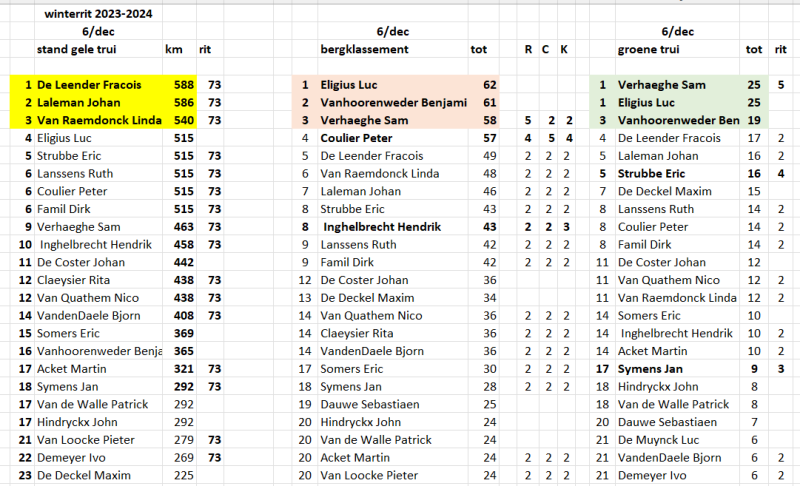Click the "R" column header
Viewport: 800px width, 486px height.
click(x=528, y=49)
